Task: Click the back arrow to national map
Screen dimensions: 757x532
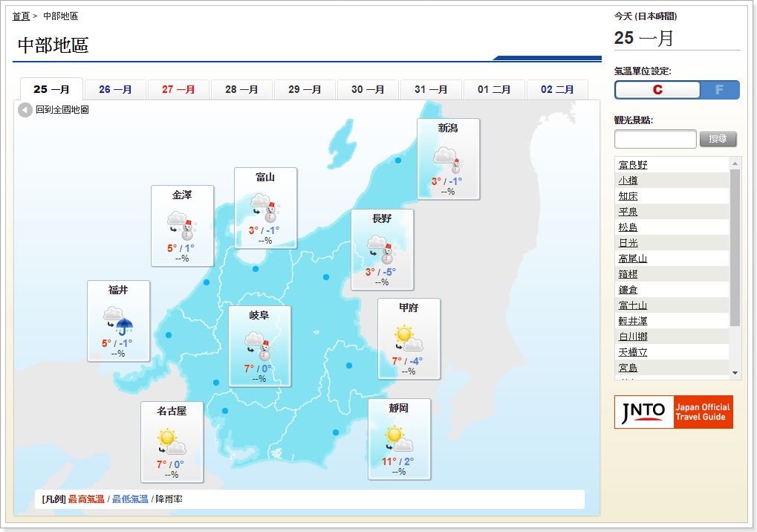Action: [25, 110]
